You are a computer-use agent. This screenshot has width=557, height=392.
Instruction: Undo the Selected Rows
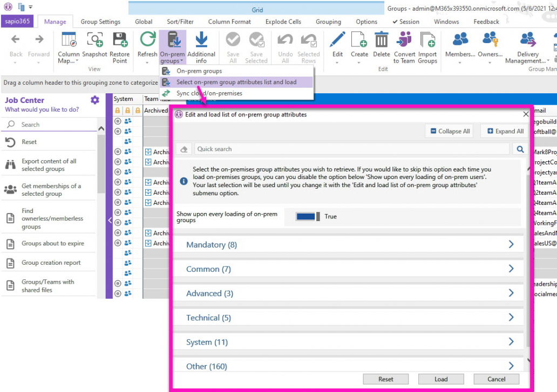(309, 47)
